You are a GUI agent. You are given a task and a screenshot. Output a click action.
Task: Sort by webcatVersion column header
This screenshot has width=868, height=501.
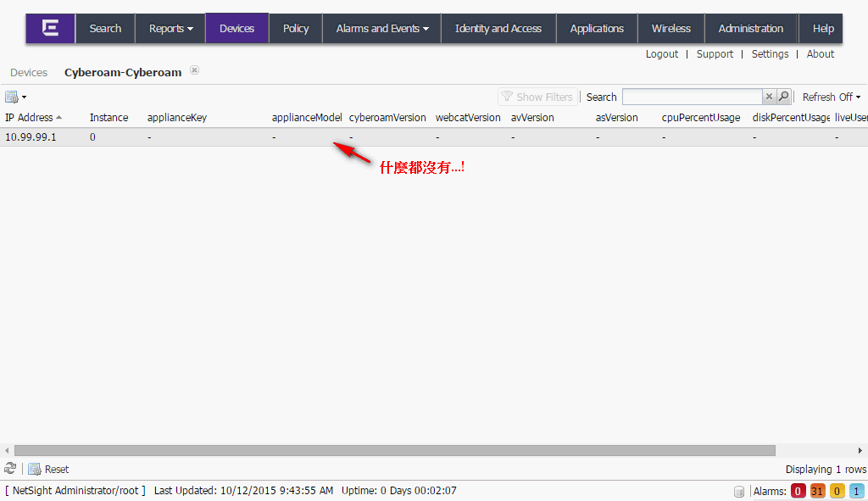pyautogui.click(x=468, y=117)
